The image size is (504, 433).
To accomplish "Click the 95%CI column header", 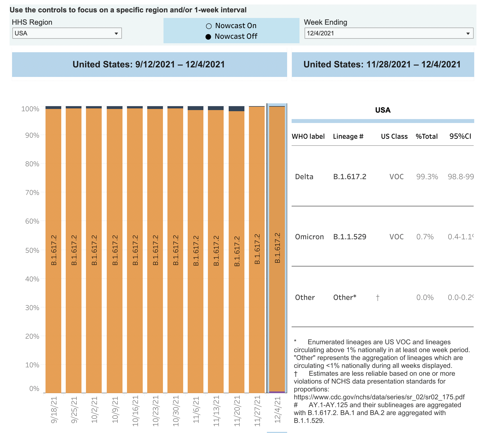I will pos(460,136).
